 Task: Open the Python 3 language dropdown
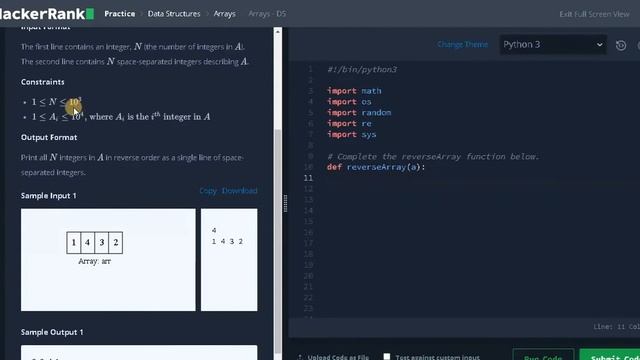coord(553,44)
